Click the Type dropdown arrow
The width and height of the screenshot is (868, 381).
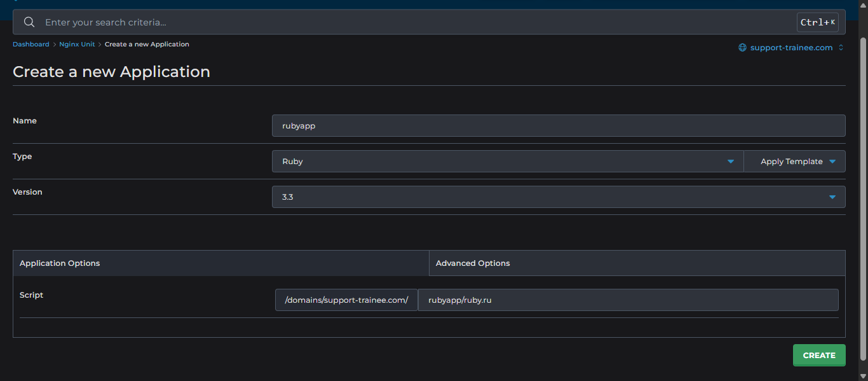click(x=731, y=162)
